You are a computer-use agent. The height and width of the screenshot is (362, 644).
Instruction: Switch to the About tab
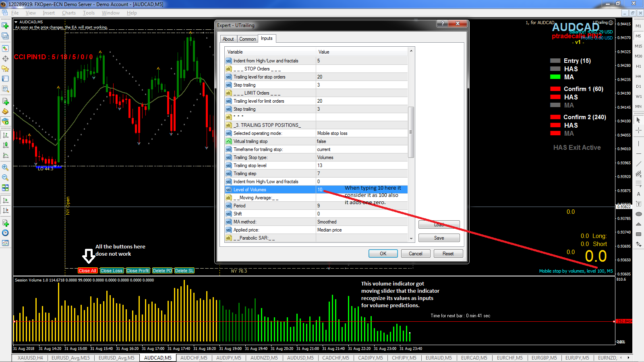coord(228,39)
